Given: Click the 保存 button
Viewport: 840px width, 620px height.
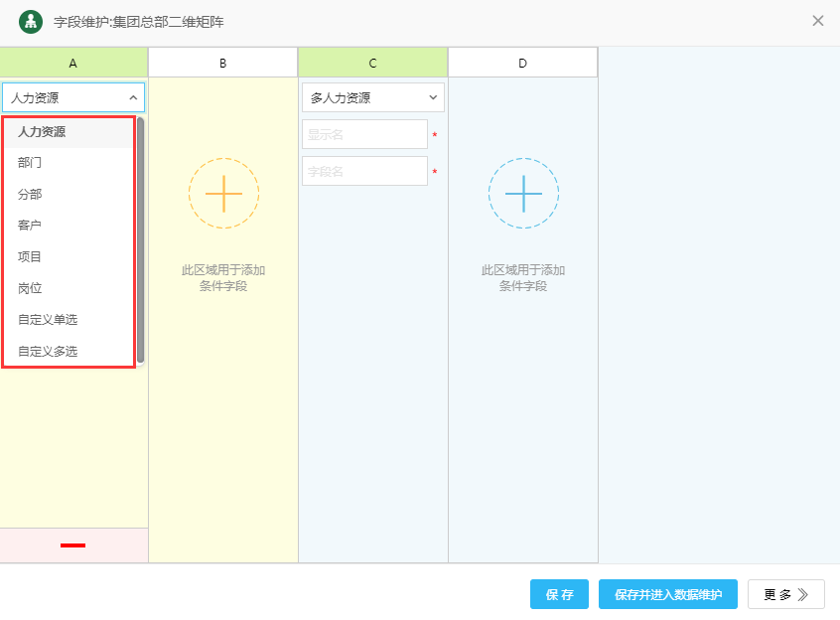Looking at the screenshot, I should pyautogui.click(x=559, y=594).
